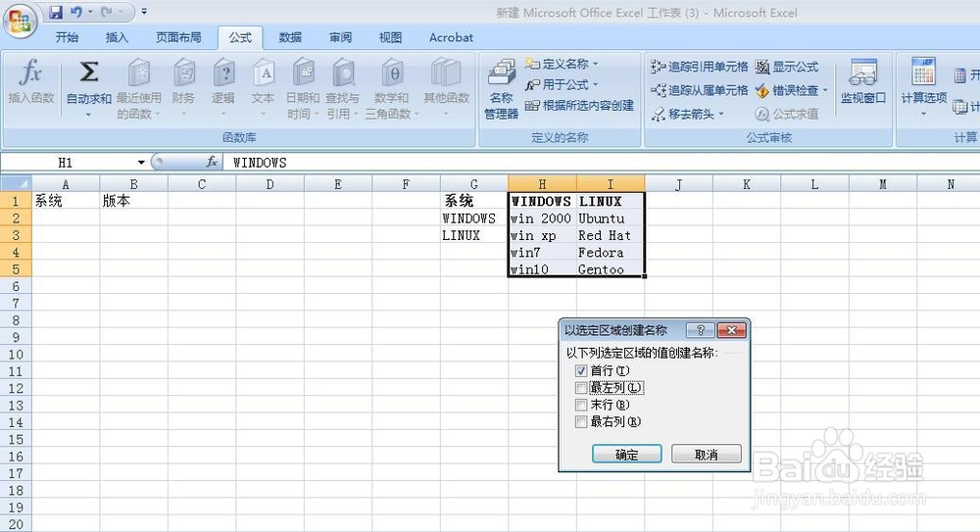Switch to the Acrobat tab
Image resolution: width=980 pixels, height=532 pixels.
click(x=451, y=37)
